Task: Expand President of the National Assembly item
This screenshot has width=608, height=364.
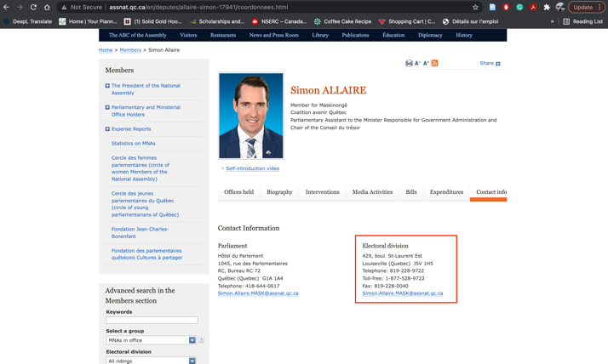Action: (107, 86)
